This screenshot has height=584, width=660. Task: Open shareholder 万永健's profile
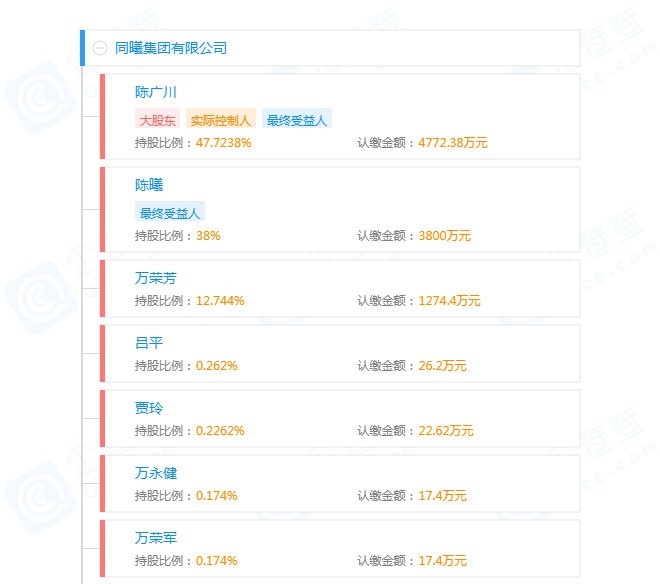click(x=156, y=473)
